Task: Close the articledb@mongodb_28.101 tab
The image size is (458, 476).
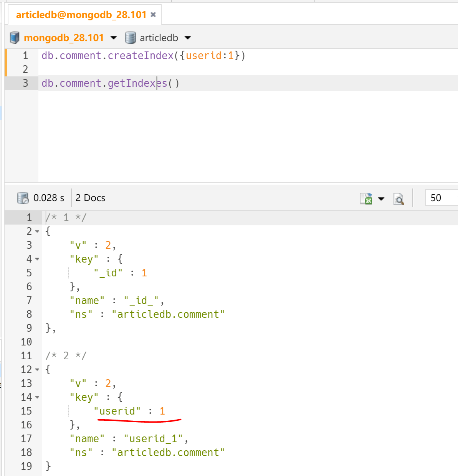Action: pos(153,15)
